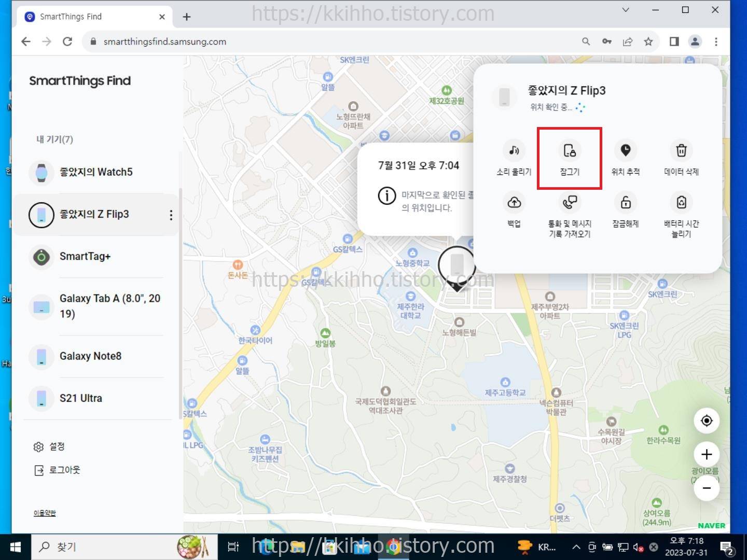Show hidden system tray icons
This screenshot has height=560, width=747.
click(576, 547)
